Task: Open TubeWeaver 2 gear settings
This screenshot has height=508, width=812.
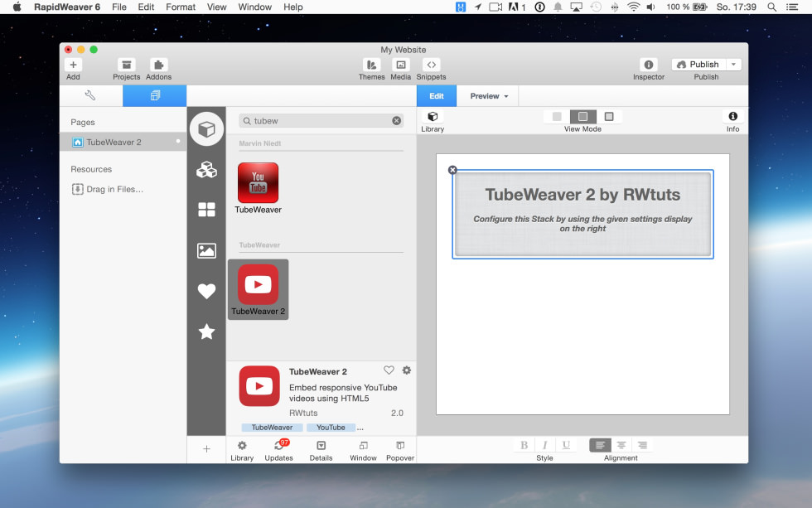Action: (407, 370)
